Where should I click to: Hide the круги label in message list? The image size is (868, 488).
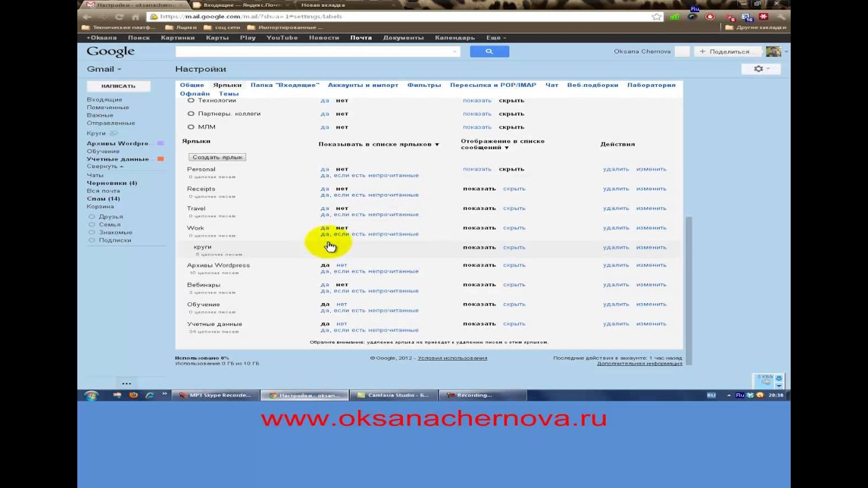click(x=514, y=247)
